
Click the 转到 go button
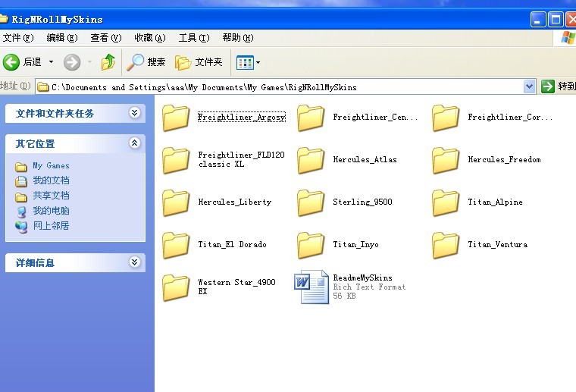[x=558, y=87]
